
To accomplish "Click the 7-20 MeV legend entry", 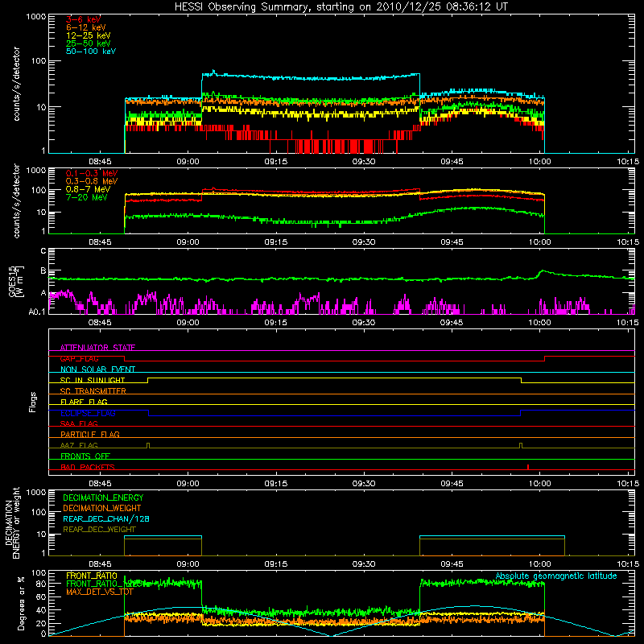I will [x=87, y=197].
